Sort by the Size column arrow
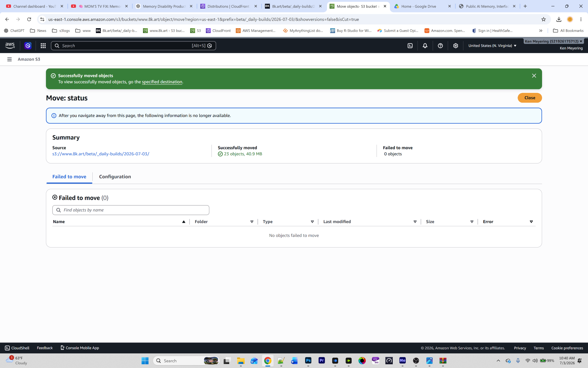This screenshot has width=588, height=368. 472,222
